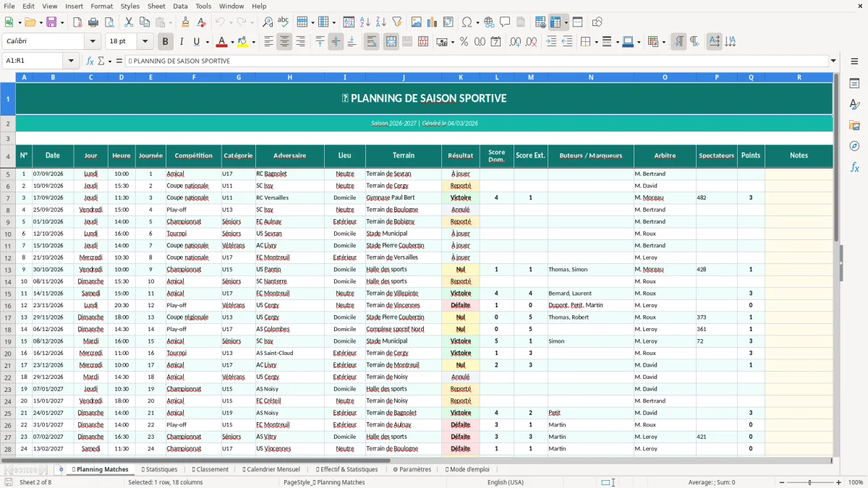The height and width of the screenshot is (488, 868).
Task: Toggle Center Horizontally alignment
Action: [x=284, y=42]
